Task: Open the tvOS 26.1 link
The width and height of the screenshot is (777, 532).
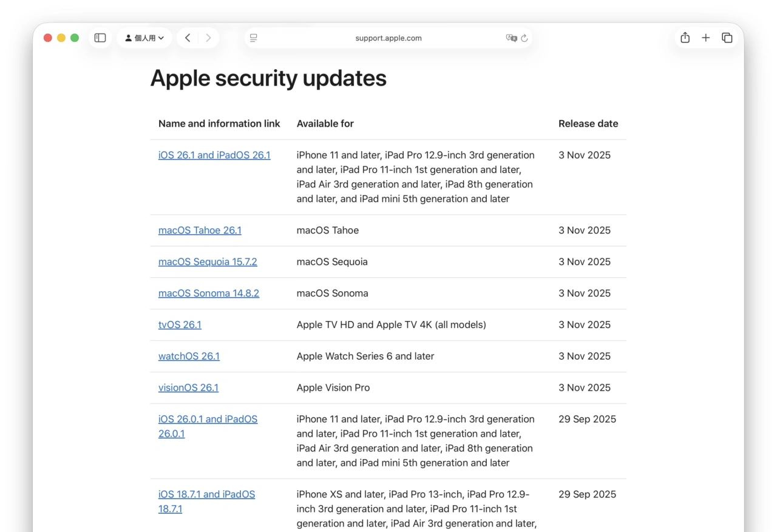Action: 180,325
